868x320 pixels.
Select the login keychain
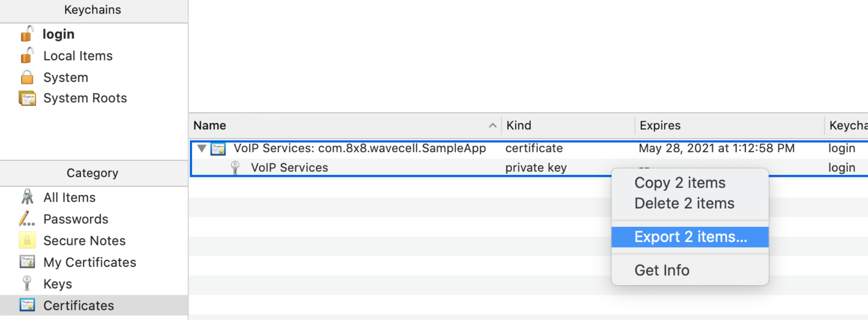pyautogui.click(x=58, y=34)
